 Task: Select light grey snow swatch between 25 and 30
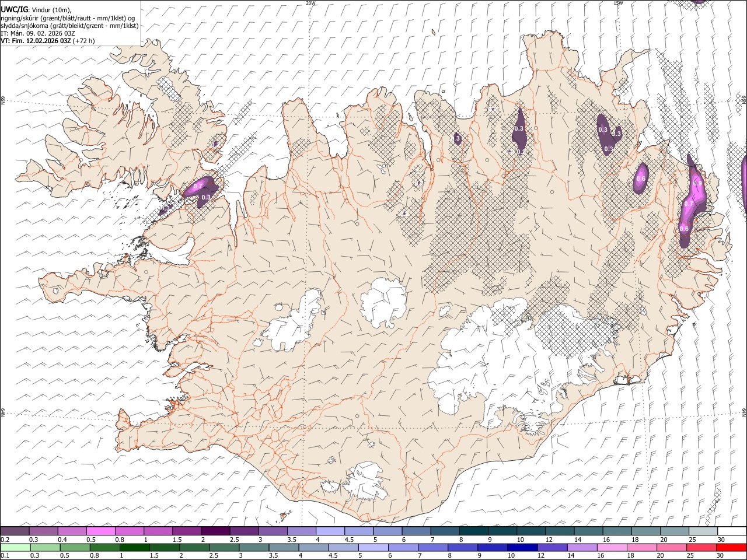(x=703, y=531)
